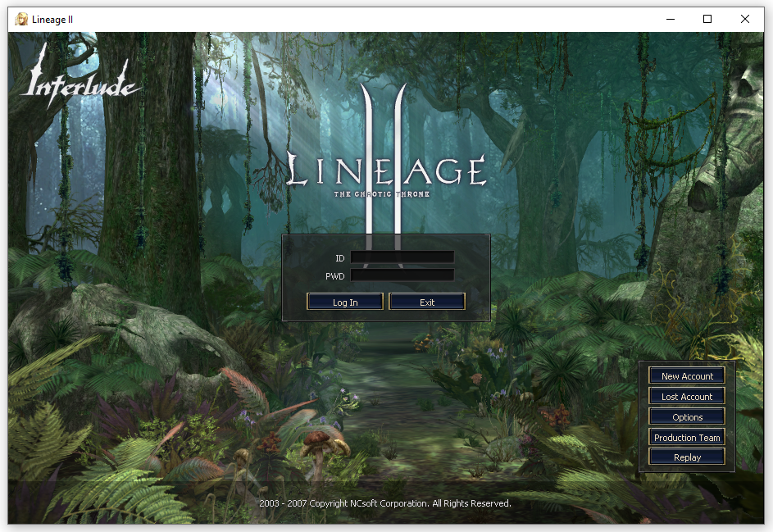Screen dimensions: 773x532
Task: Click the NCsoft copyright notice
Action: 385,503
